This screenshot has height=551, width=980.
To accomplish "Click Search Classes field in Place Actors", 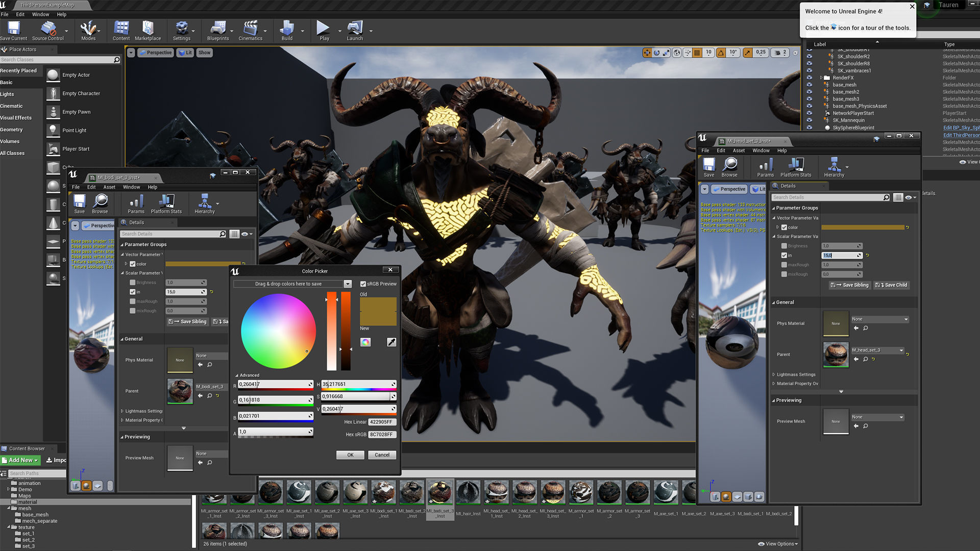I will click(60, 60).
